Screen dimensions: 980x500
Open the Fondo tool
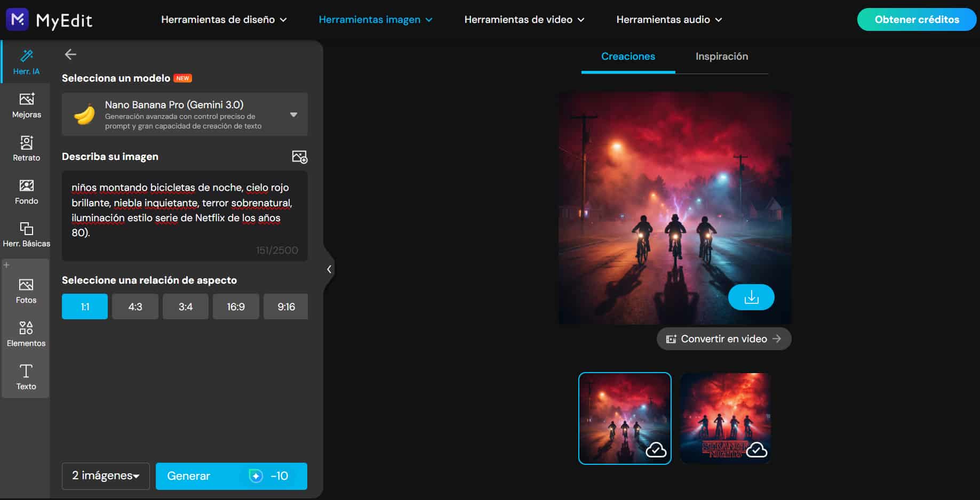26,191
